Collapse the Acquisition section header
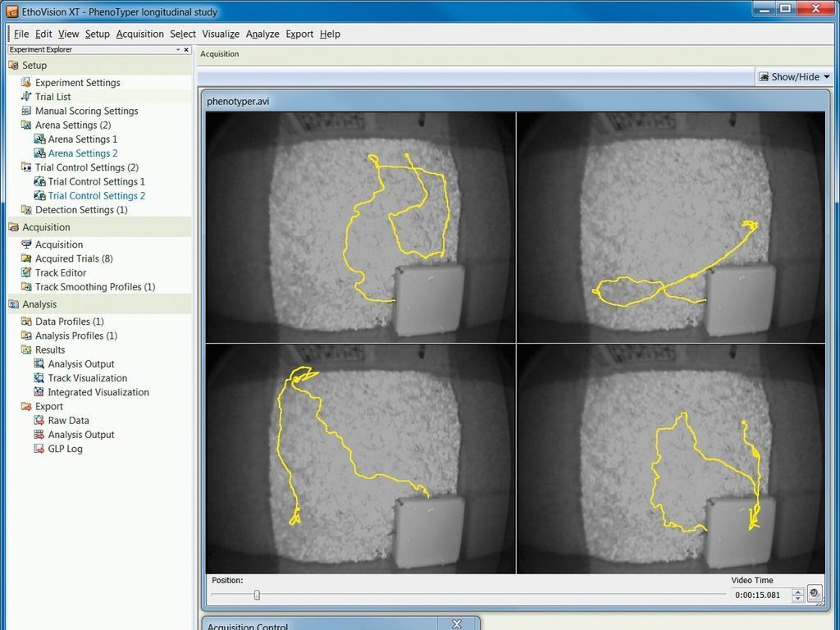The image size is (840, 630). 100,227
